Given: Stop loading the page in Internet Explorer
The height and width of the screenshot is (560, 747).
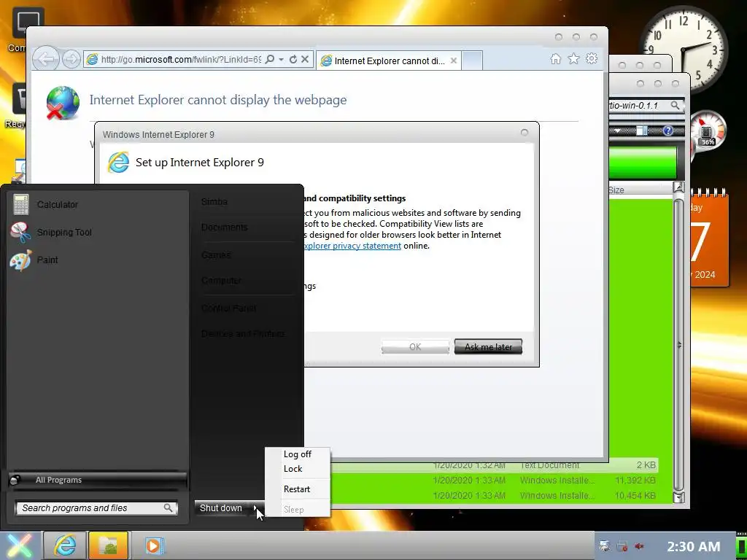Looking at the screenshot, I should click(x=306, y=60).
